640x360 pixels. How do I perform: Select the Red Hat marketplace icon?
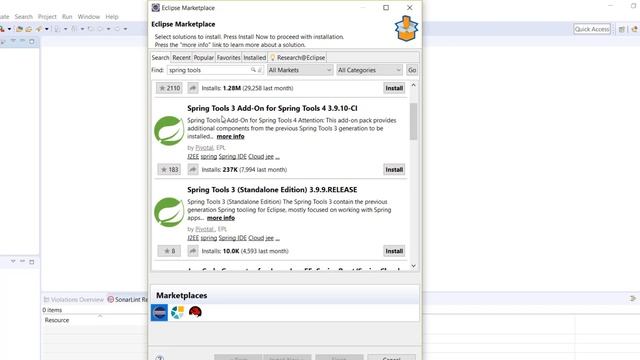pyautogui.click(x=195, y=313)
